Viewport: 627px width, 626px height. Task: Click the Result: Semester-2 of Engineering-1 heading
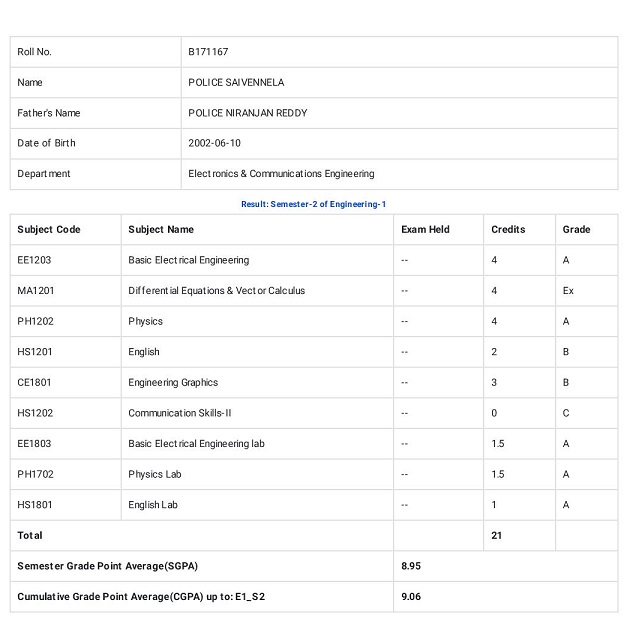(314, 204)
